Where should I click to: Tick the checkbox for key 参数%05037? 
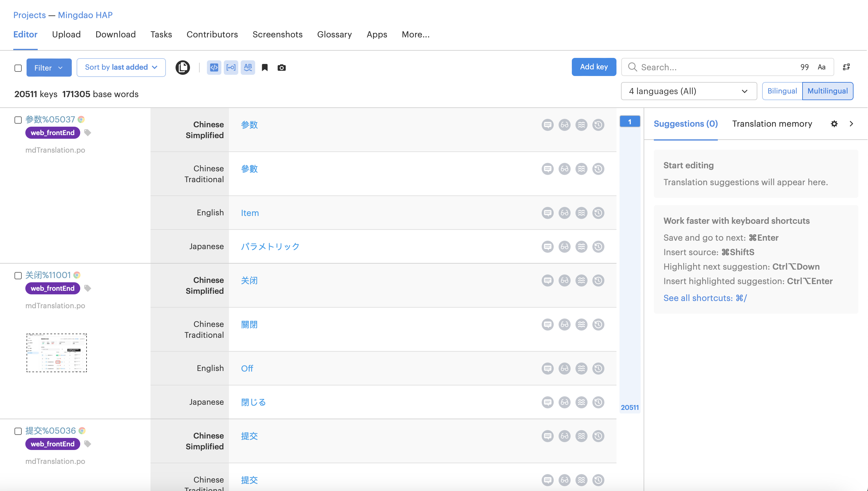(18, 120)
